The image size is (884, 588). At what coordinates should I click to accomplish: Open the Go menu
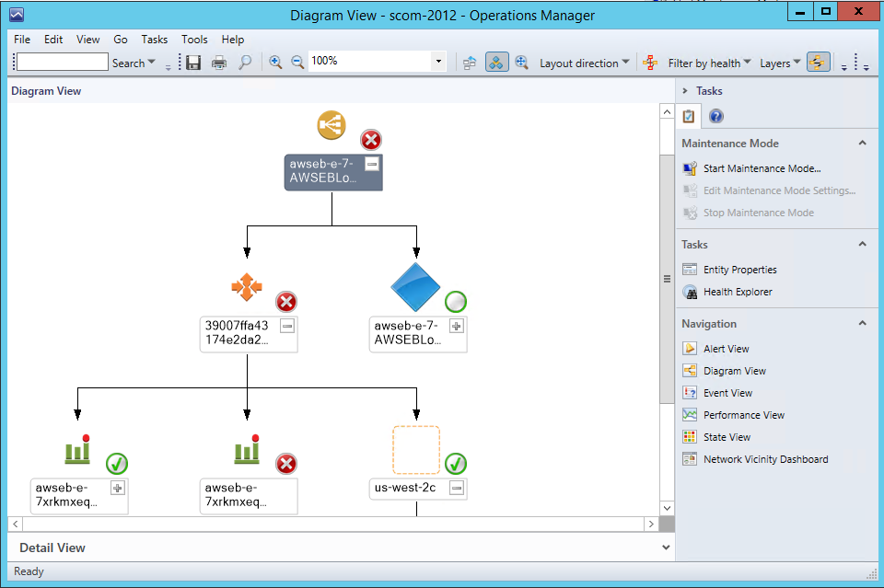click(121, 40)
